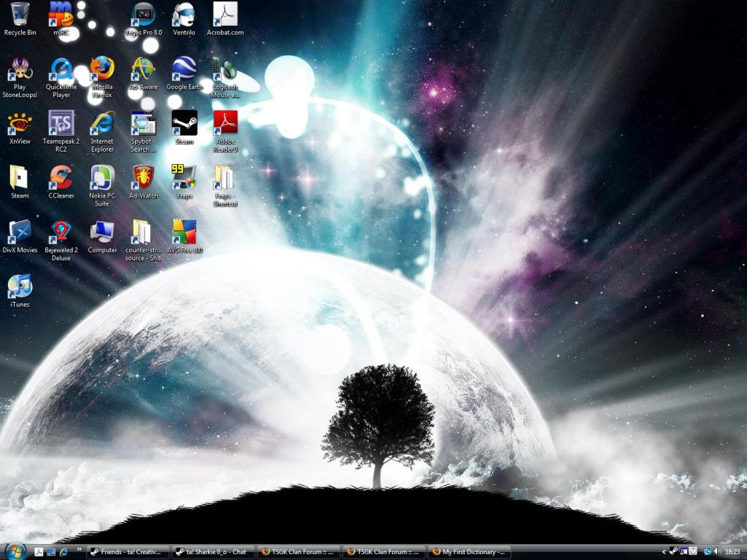Image resolution: width=747 pixels, height=560 pixels.
Task: Select the Teamspeak 2 RC2 icon
Action: click(x=61, y=122)
